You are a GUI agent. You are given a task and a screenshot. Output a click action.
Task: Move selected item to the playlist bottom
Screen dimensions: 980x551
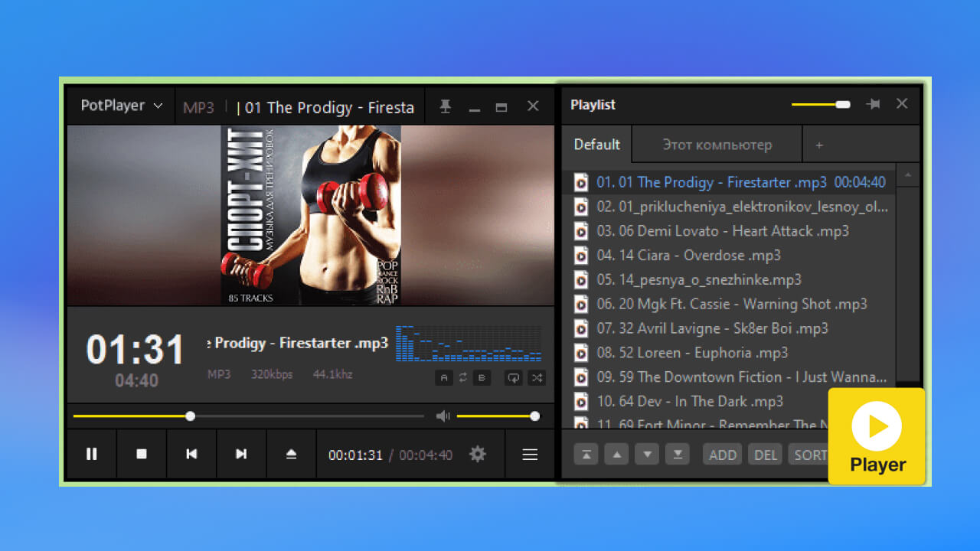pos(678,455)
